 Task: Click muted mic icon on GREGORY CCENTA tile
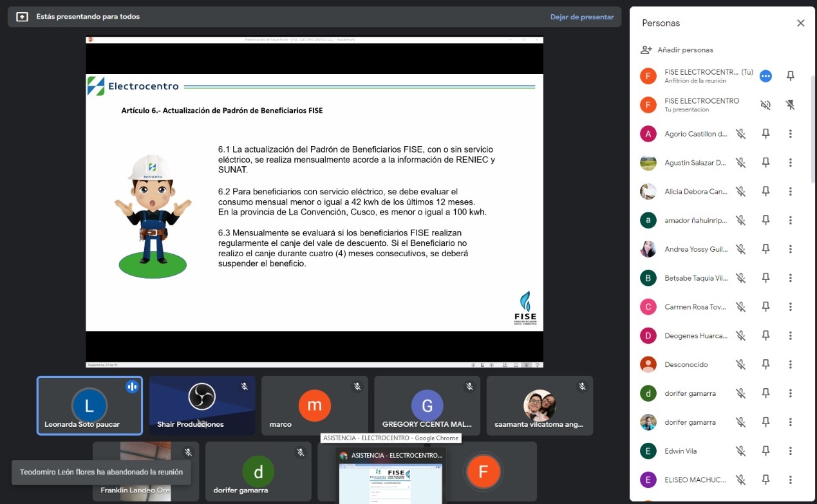click(469, 387)
